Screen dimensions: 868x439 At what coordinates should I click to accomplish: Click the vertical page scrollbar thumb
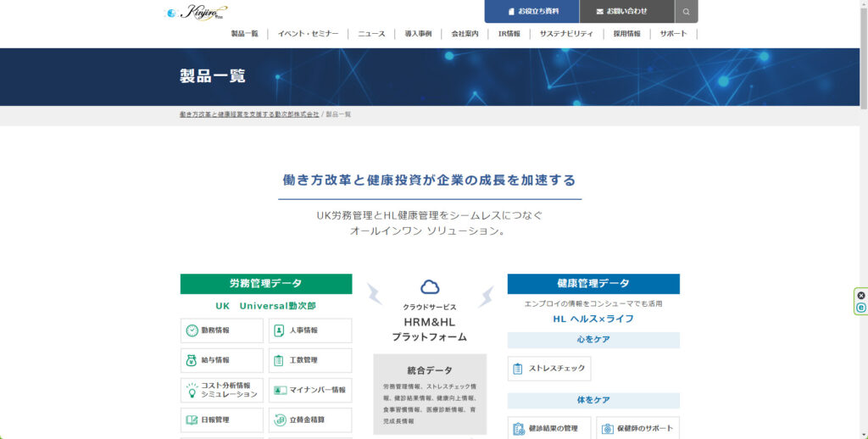864,58
